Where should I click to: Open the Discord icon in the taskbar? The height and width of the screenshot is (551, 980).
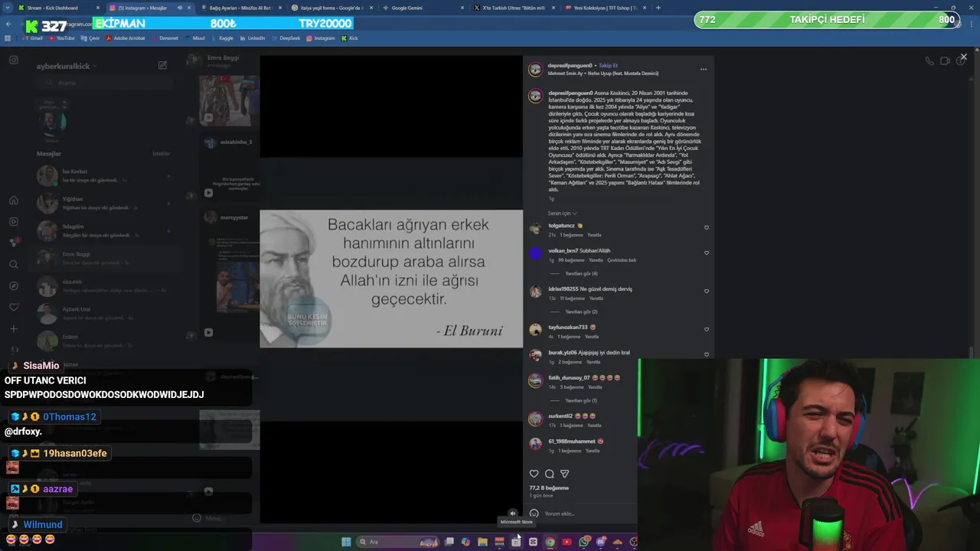coord(601,542)
